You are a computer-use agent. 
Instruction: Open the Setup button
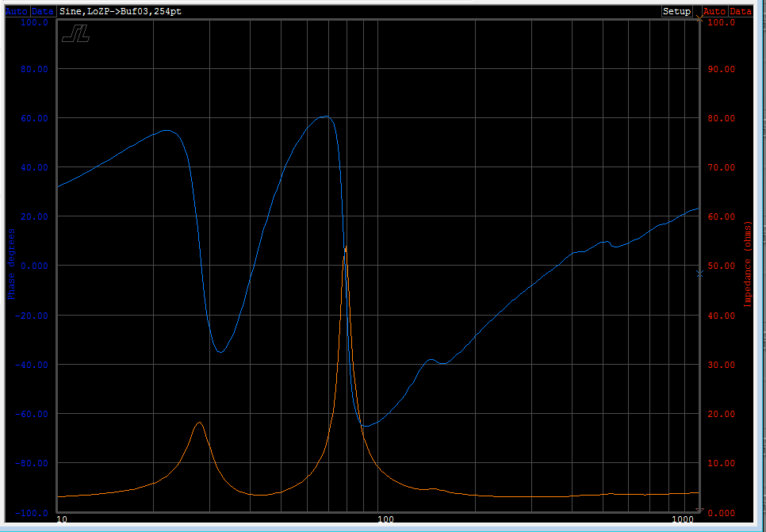click(x=676, y=11)
